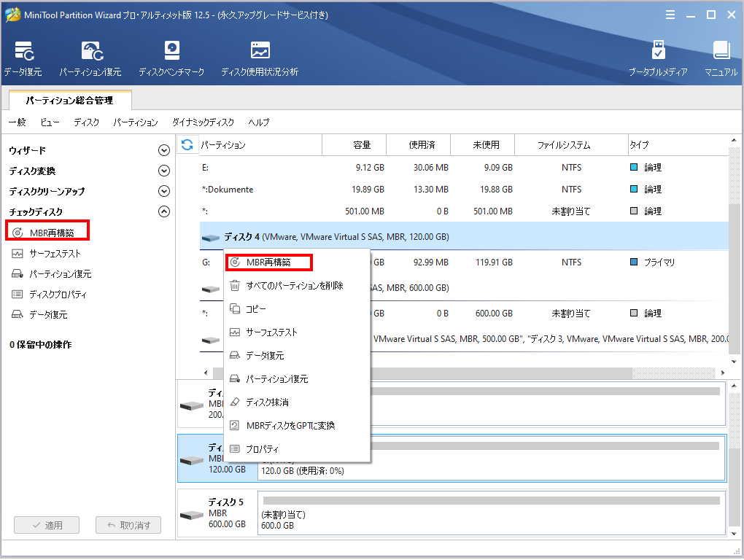Expand the ディスク変換 section
Screen dimensions: 744x560
(x=164, y=170)
